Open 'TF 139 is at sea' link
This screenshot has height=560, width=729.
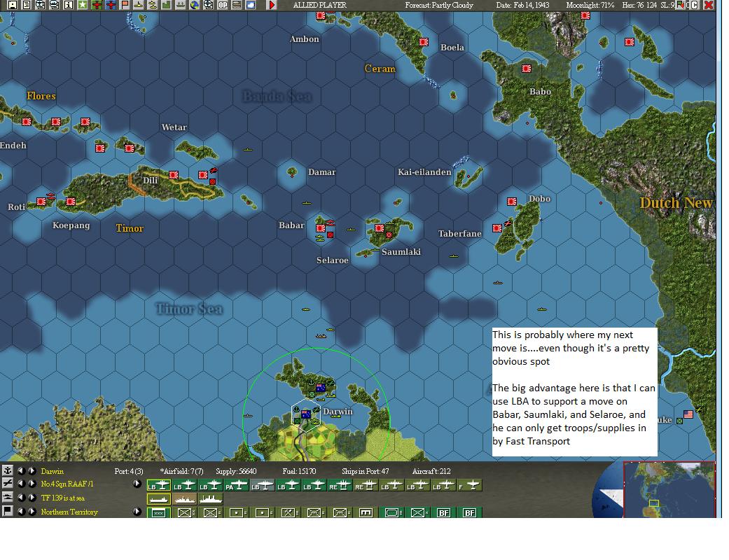pyautogui.click(x=63, y=498)
